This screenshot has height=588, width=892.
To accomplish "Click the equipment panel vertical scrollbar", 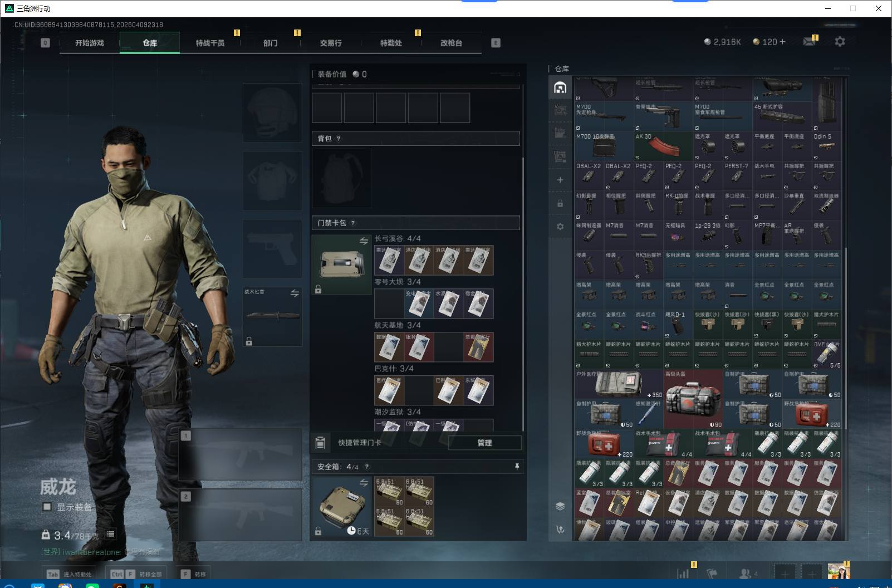I will (523, 294).
